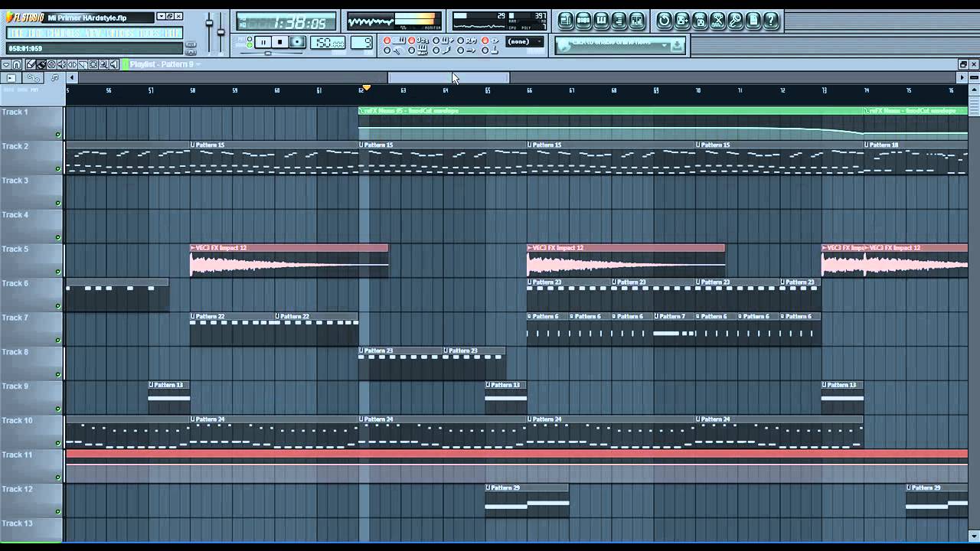Click the 1:38:05 time display
The width and height of the screenshot is (980, 551).
[x=286, y=23]
